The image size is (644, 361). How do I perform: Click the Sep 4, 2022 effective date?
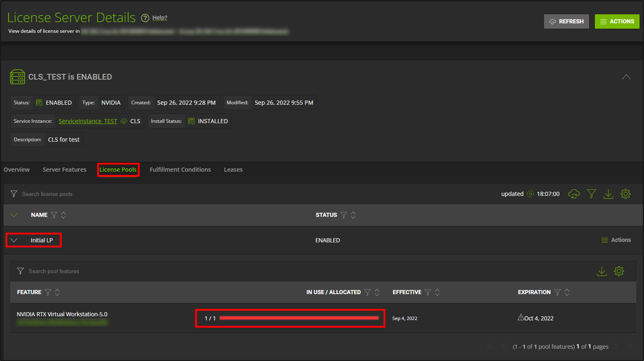[x=405, y=318]
